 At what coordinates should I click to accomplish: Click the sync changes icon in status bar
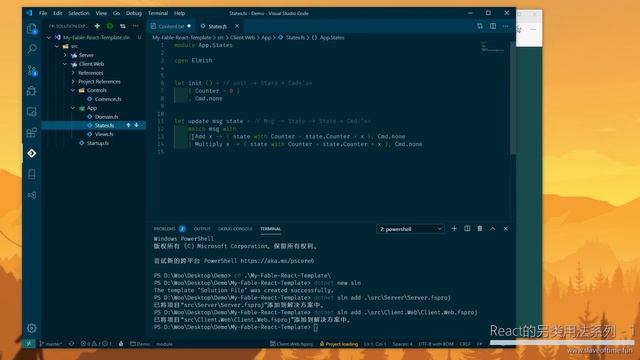(71, 344)
